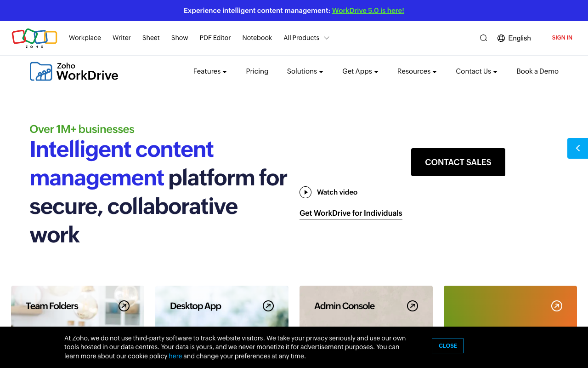Image resolution: width=588 pixels, height=368 pixels.
Task: Click the Desktop App card title
Action: tap(196, 306)
